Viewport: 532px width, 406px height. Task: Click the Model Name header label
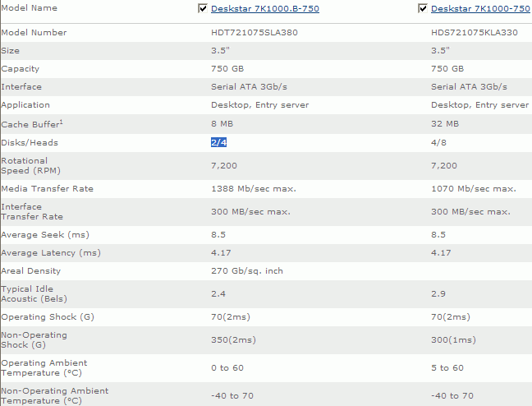click(28, 7)
